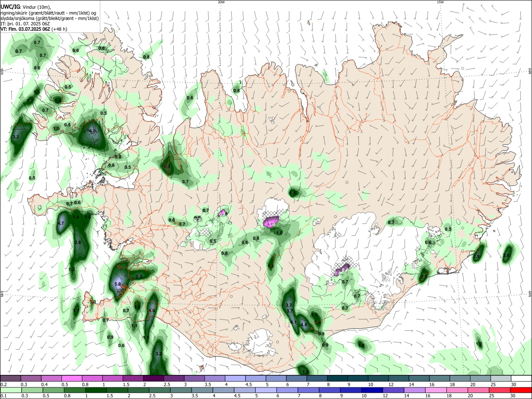Select the '2.8' rainfall value
Image resolution: width=532 pixels, height=399 pixels.
[x=78, y=242]
